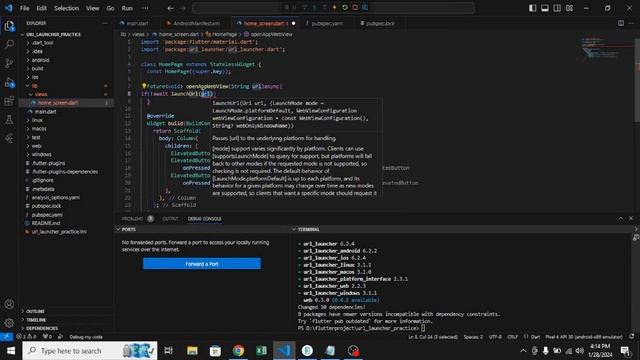Open the File menu
Image resolution: width=640 pixels, height=360 pixels.
24,8
